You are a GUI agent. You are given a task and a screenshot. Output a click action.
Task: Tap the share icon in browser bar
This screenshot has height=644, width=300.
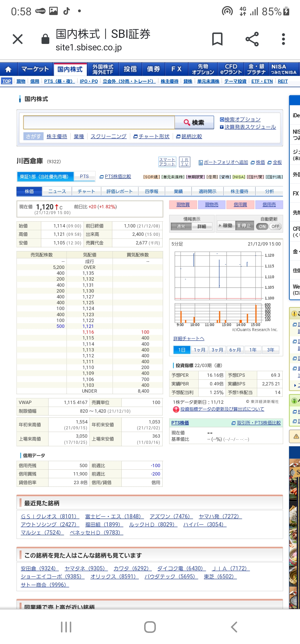pos(252,39)
